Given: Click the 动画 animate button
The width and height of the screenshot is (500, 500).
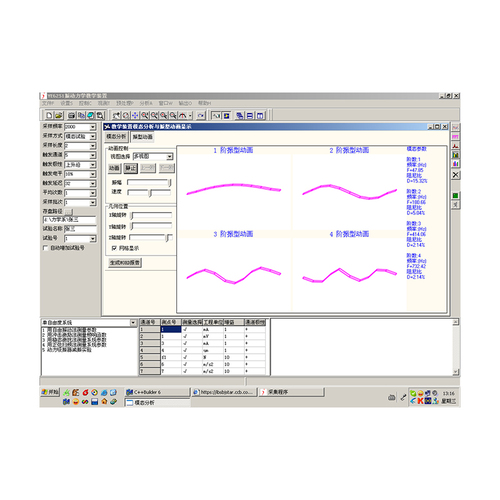Looking at the screenshot, I should tap(114, 168).
